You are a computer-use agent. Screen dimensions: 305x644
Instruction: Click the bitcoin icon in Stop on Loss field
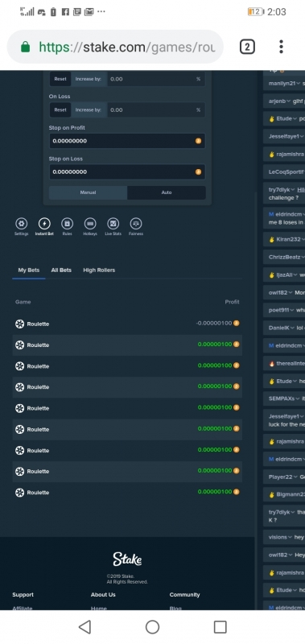[x=198, y=171]
